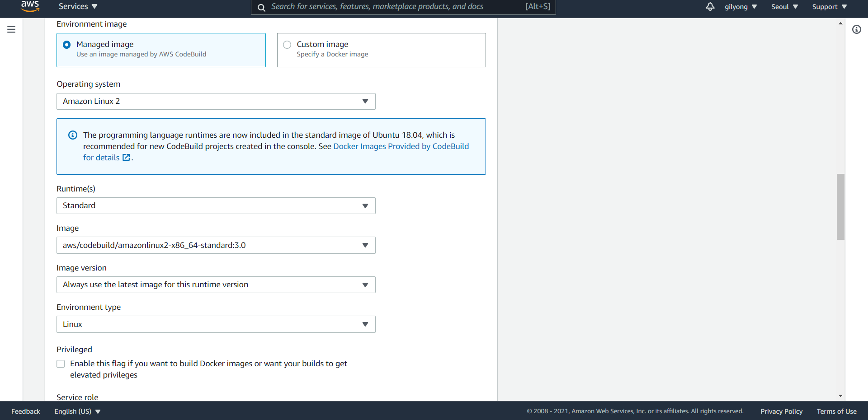Click the 'Service role' heading text

coord(77,397)
